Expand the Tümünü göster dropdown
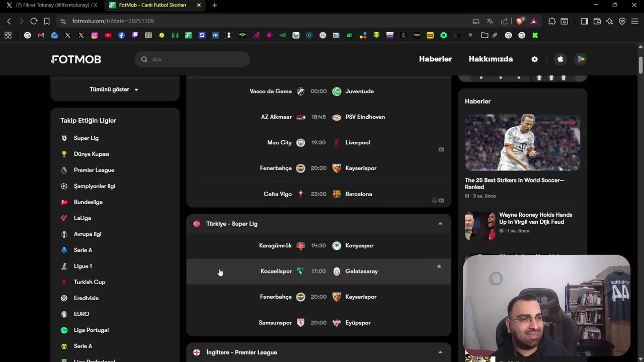The width and height of the screenshot is (644, 362). click(x=114, y=89)
